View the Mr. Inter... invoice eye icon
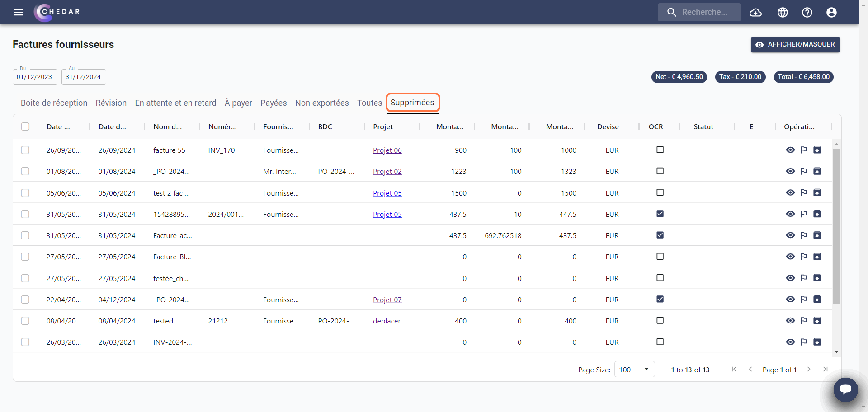Image resolution: width=868 pixels, height=412 pixels. [x=790, y=171]
